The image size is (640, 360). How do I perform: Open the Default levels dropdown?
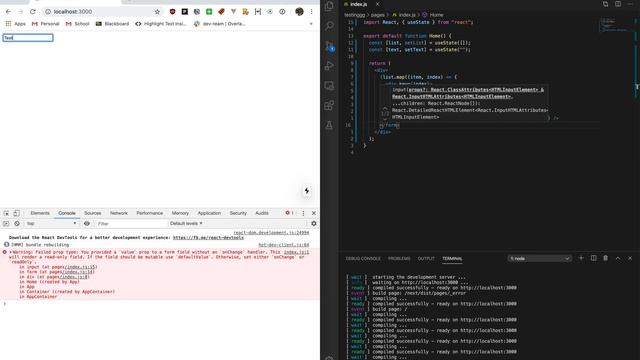186,224
